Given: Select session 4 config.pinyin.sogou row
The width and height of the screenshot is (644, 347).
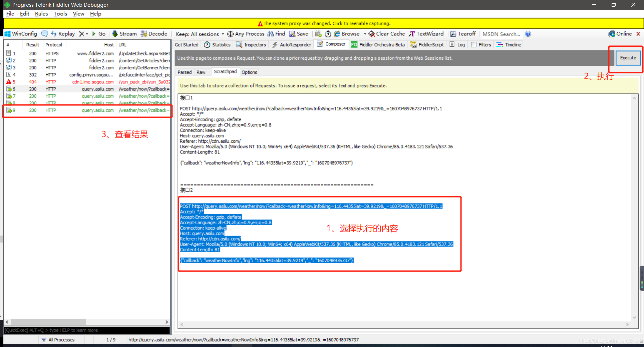Looking at the screenshot, I should 87,75.
